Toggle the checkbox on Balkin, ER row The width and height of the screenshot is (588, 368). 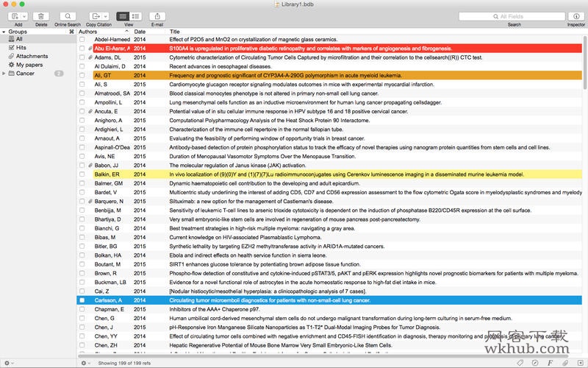pos(82,174)
